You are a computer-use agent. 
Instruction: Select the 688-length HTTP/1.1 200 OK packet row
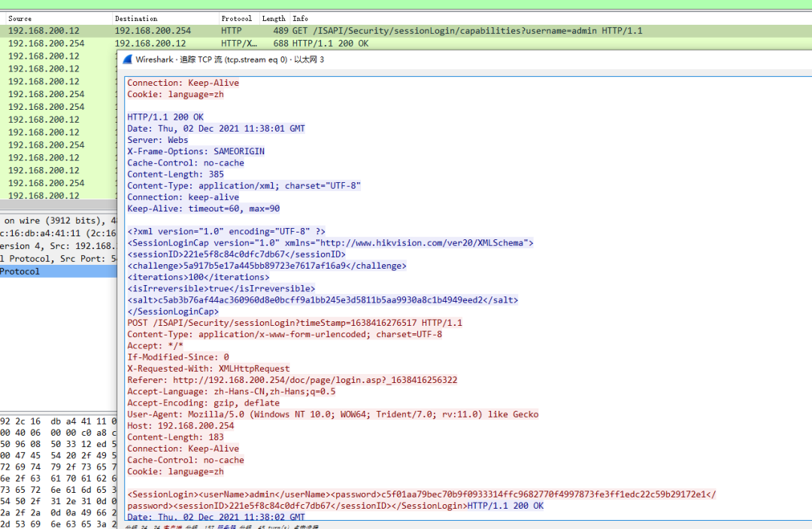point(406,44)
